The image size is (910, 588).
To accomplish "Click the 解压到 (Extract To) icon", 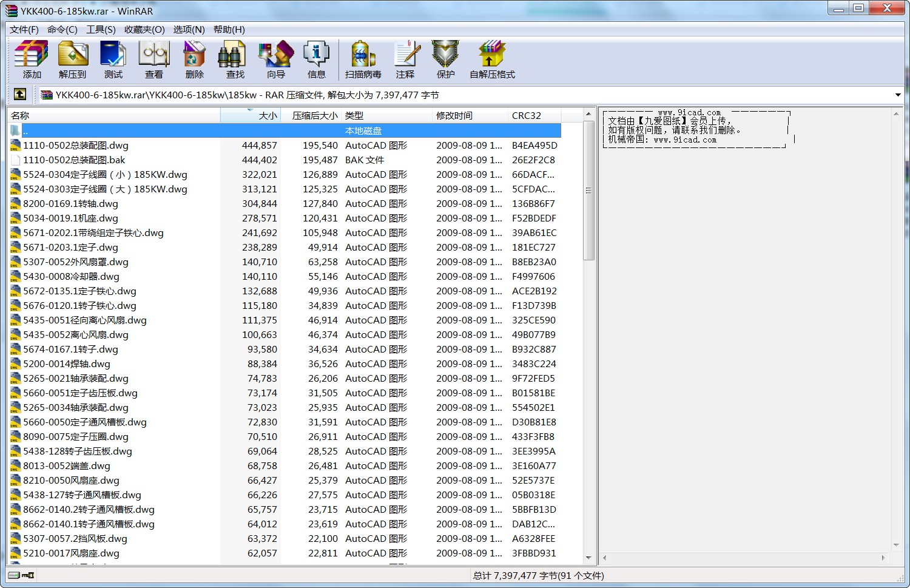I will (73, 59).
